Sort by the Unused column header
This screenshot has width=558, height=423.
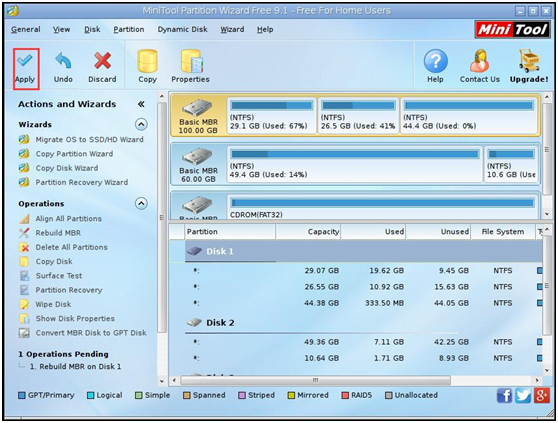(438, 232)
